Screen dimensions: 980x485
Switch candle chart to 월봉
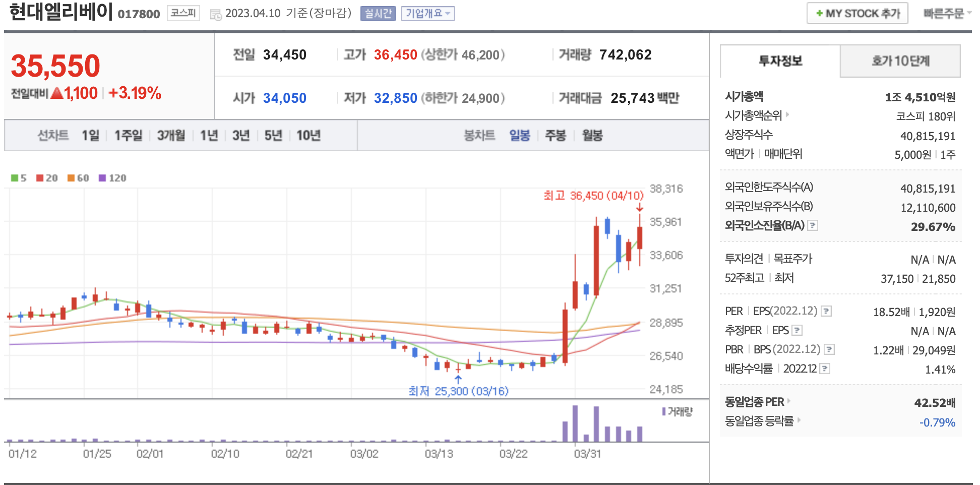(592, 135)
